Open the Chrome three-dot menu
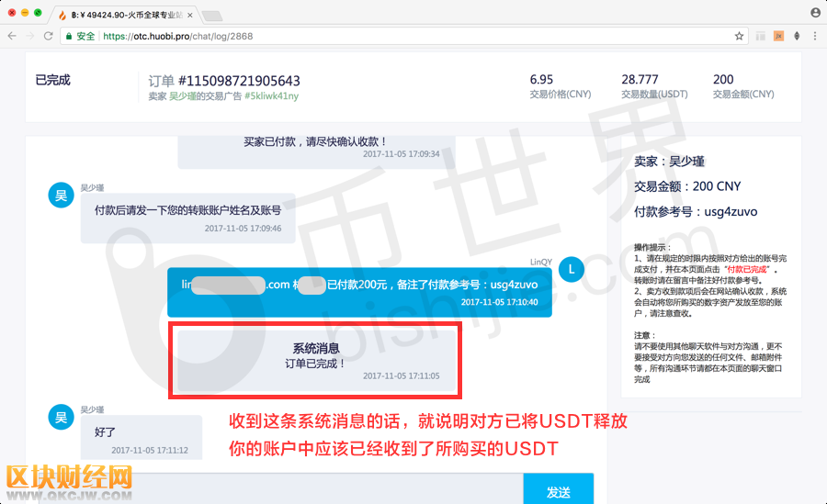 815,36
